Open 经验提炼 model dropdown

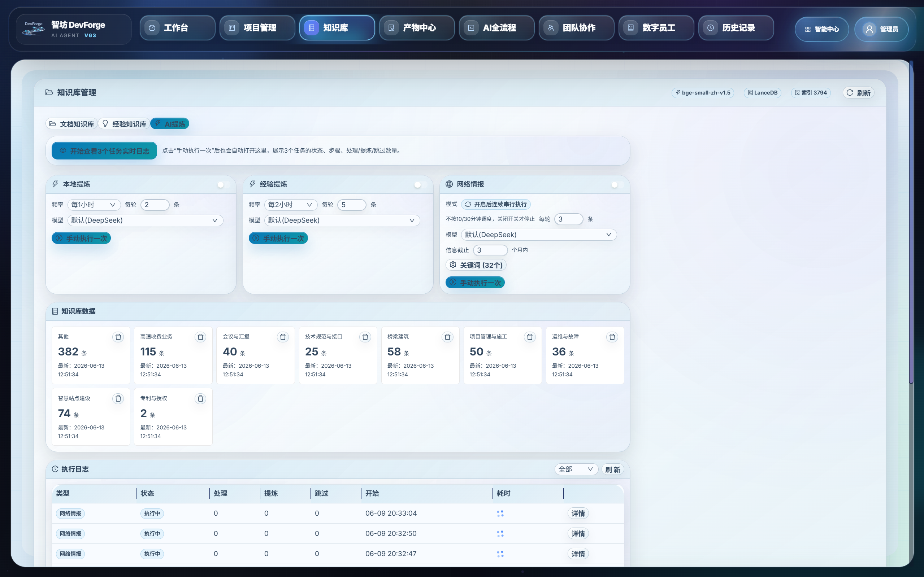342,220
